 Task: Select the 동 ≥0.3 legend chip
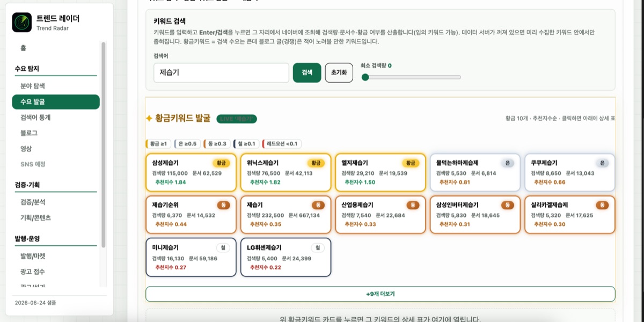coord(217,144)
